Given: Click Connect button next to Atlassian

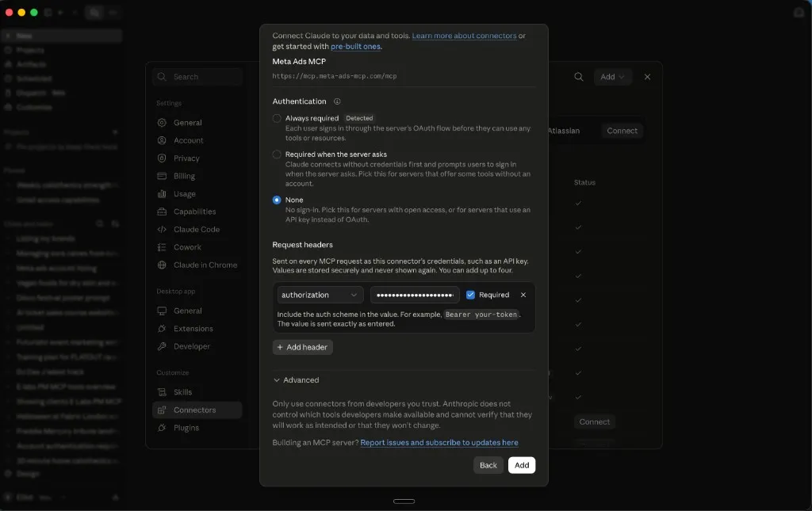Looking at the screenshot, I should pyautogui.click(x=622, y=131).
